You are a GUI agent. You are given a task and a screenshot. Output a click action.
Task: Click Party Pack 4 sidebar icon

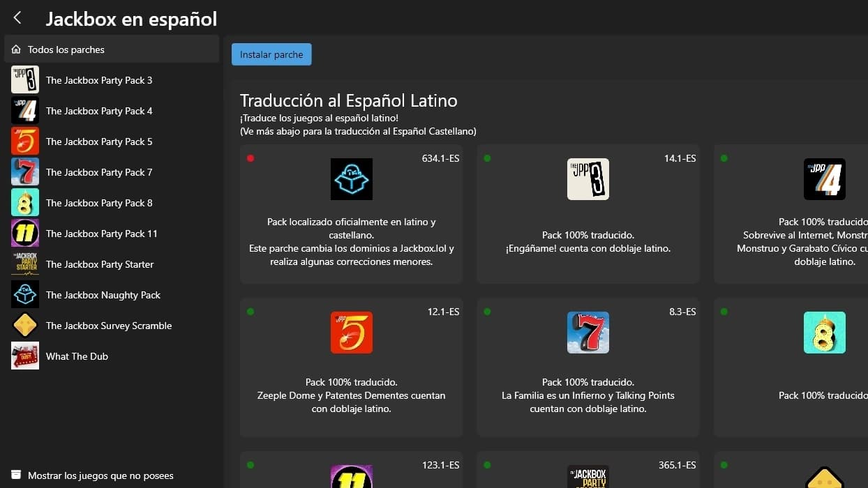(x=25, y=110)
